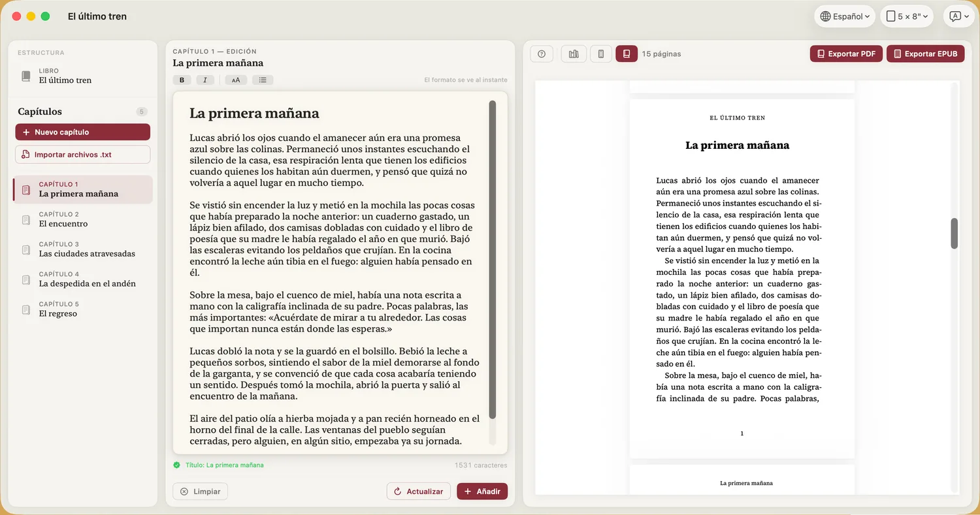The image size is (980, 515).
Task: Click page number 1 in the preview
Action: pos(742,433)
